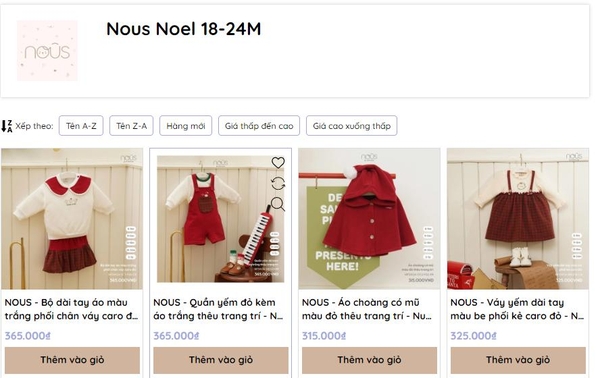Add the beige plaid dress to cart
This screenshot has width=600, height=378.
tap(518, 360)
